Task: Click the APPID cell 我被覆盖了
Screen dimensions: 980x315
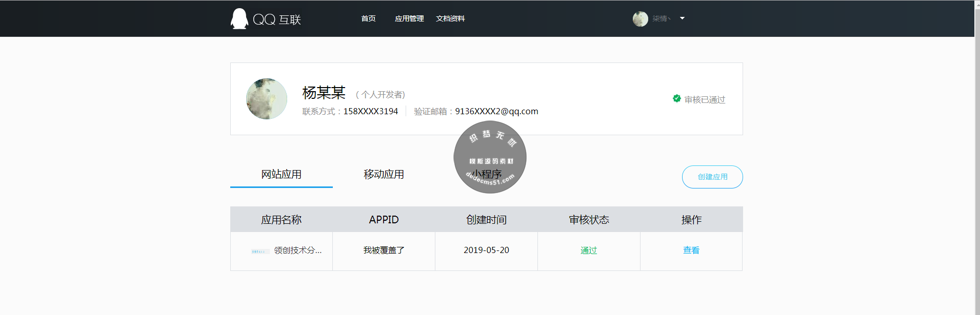Action: click(384, 250)
